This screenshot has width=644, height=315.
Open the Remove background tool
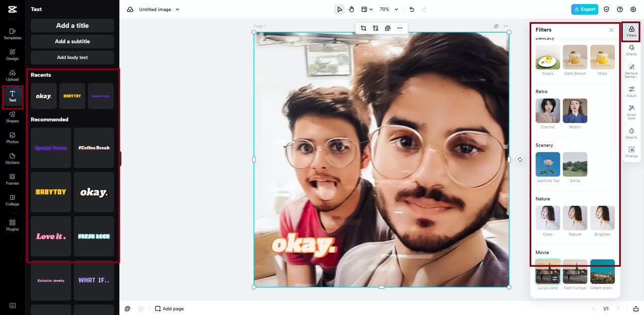(631, 71)
